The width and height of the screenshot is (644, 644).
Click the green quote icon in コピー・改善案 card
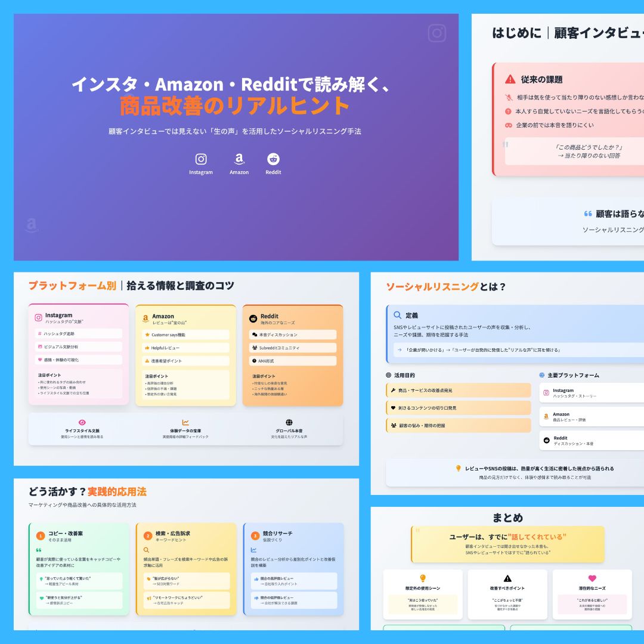coord(39,550)
